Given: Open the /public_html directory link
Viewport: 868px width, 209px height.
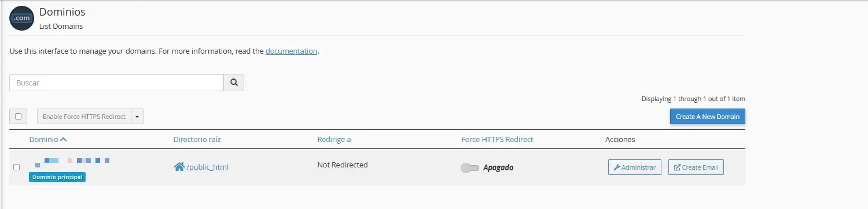Looking at the screenshot, I should point(208,167).
